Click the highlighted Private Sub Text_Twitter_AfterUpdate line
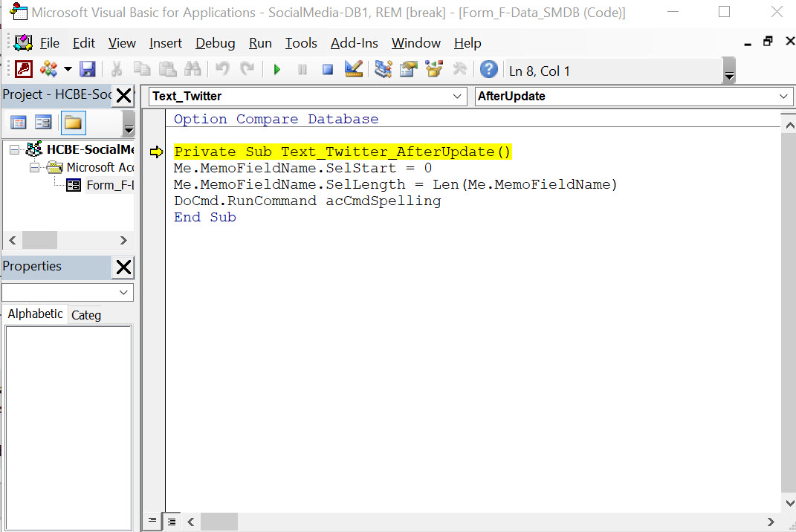796x532 pixels. pos(343,152)
